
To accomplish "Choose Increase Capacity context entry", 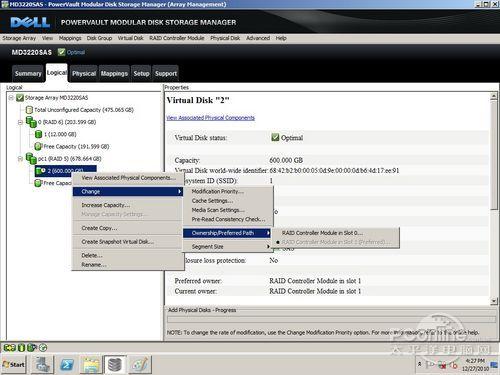I will click(x=128, y=205).
